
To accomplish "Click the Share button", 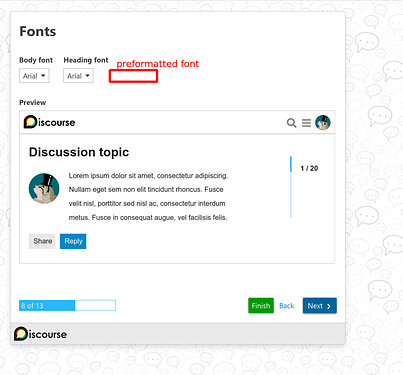I will point(42,241).
